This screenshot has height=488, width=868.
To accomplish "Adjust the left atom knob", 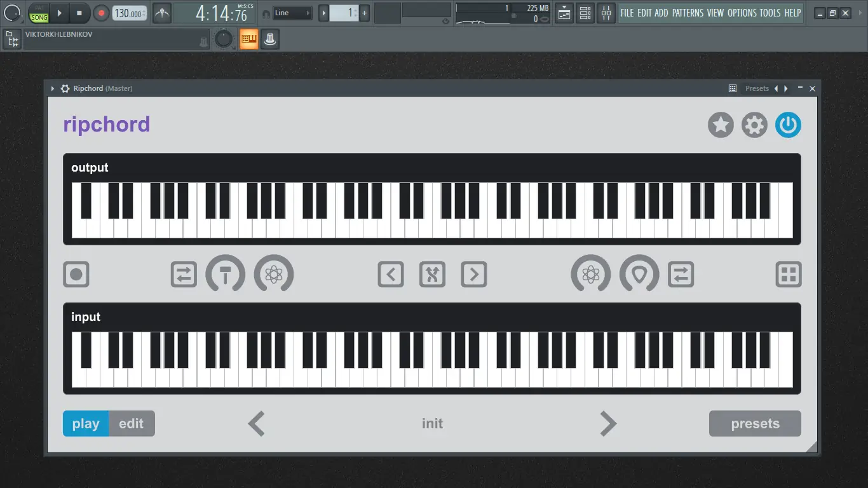I will [274, 274].
